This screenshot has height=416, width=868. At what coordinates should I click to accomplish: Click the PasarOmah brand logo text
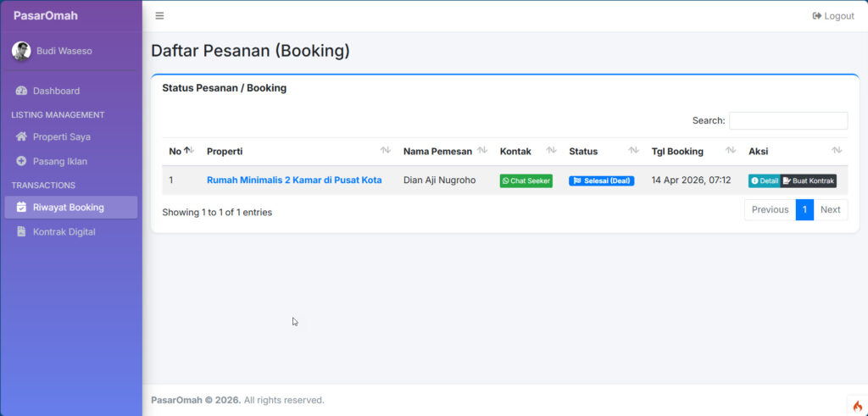[x=46, y=15]
